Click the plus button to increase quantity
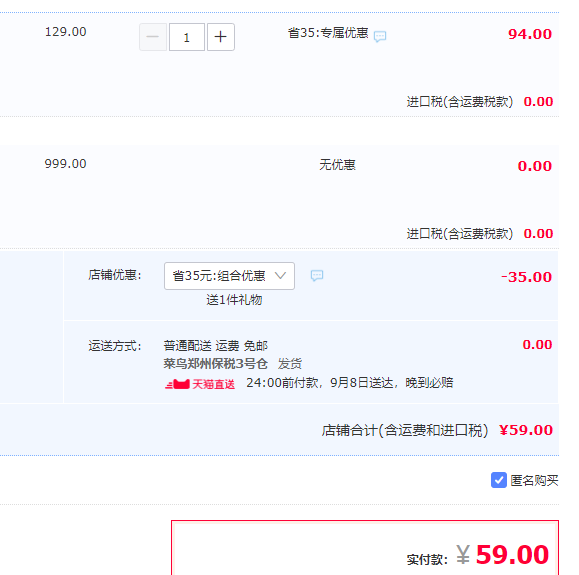Viewport: 579px width, 575px height. click(x=220, y=37)
